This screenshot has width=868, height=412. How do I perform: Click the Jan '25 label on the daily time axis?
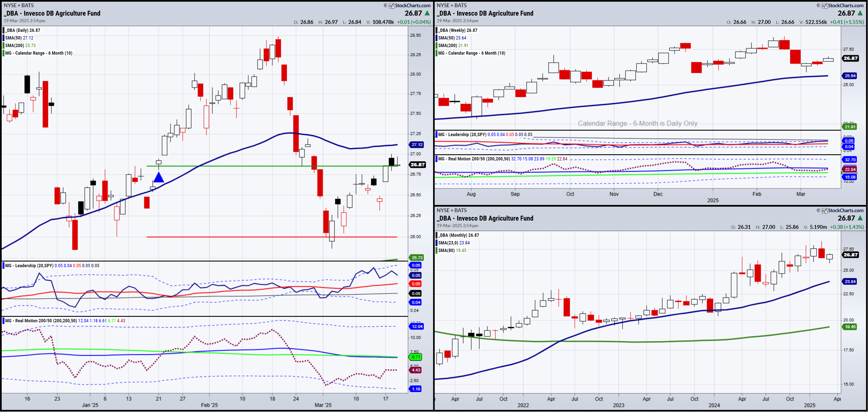[x=90, y=405]
